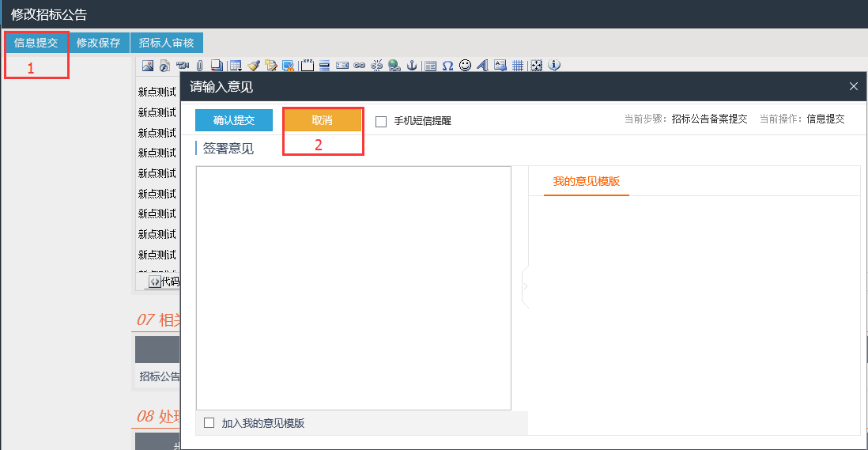The image size is (868, 450).
Task: Close the 请输入意见 dialog
Action: 853,86
